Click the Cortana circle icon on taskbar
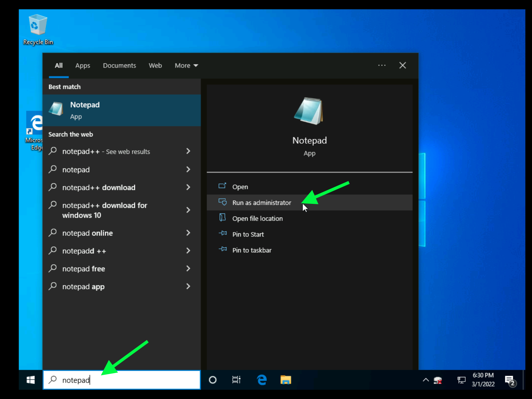The height and width of the screenshot is (399, 532). click(213, 380)
